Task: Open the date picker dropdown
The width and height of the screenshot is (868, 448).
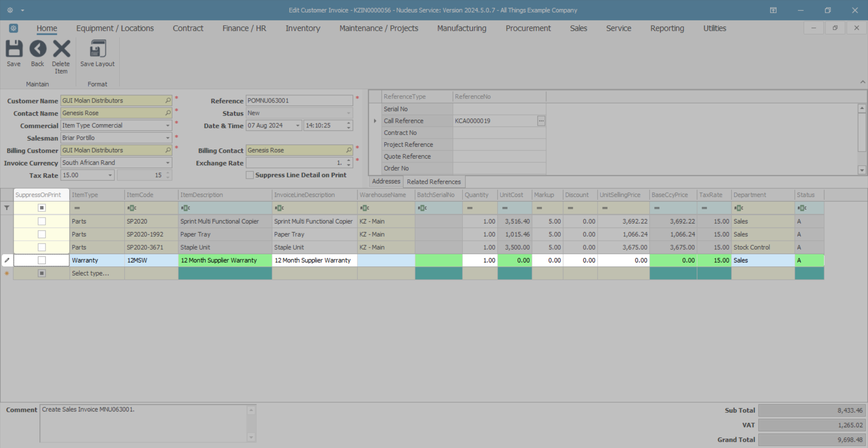Action: click(x=297, y=126)
